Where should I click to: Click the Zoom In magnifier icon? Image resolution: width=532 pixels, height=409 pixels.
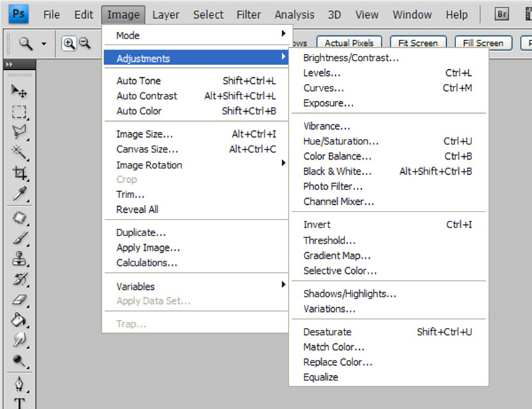69,43
